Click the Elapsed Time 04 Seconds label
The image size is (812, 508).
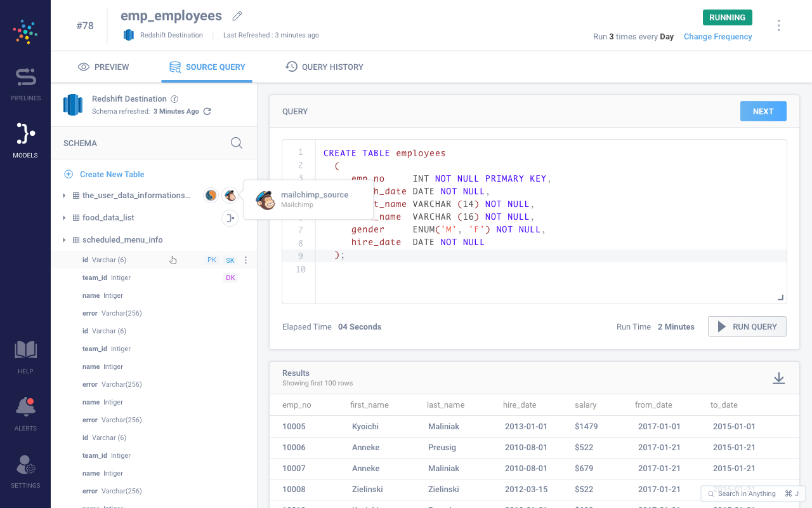tap(332, 327)
